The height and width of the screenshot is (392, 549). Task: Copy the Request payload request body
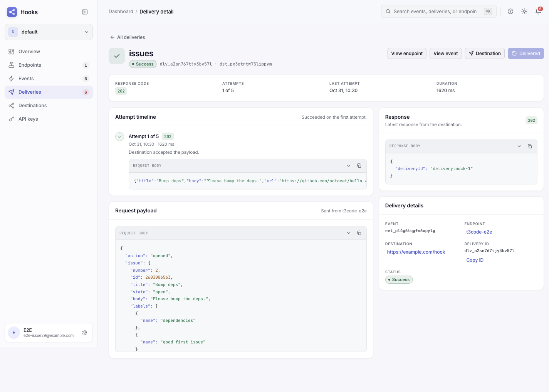[359, 233]
